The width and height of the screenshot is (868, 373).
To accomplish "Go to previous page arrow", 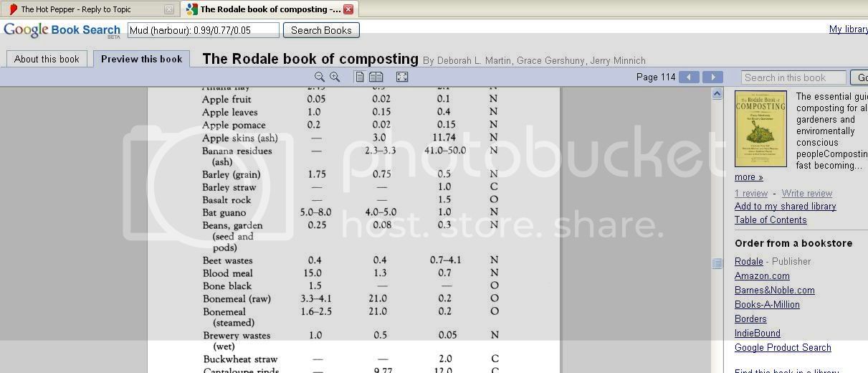I will click(x=689, y=77).
